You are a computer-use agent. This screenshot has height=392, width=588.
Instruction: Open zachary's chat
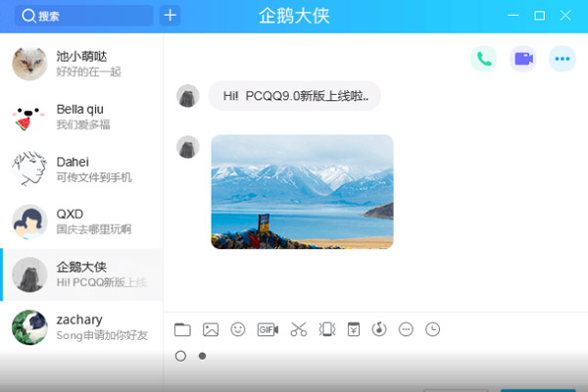(x=81, y=327)
